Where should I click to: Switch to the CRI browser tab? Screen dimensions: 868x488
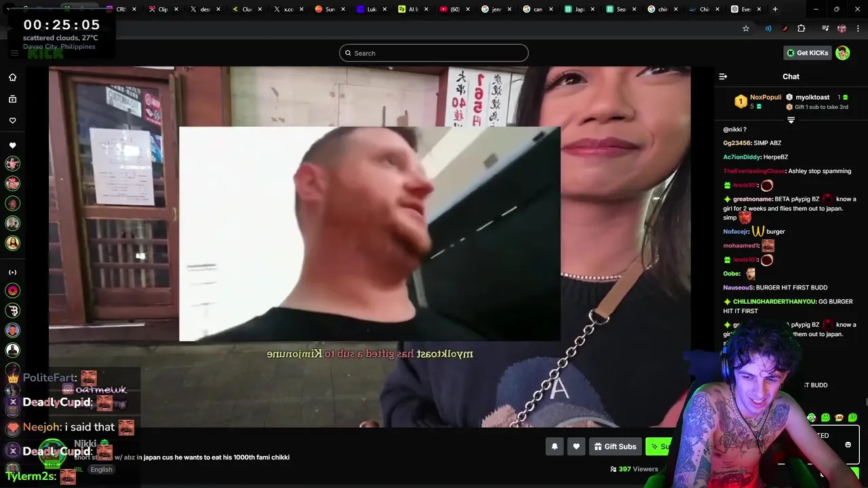point(121,9)
